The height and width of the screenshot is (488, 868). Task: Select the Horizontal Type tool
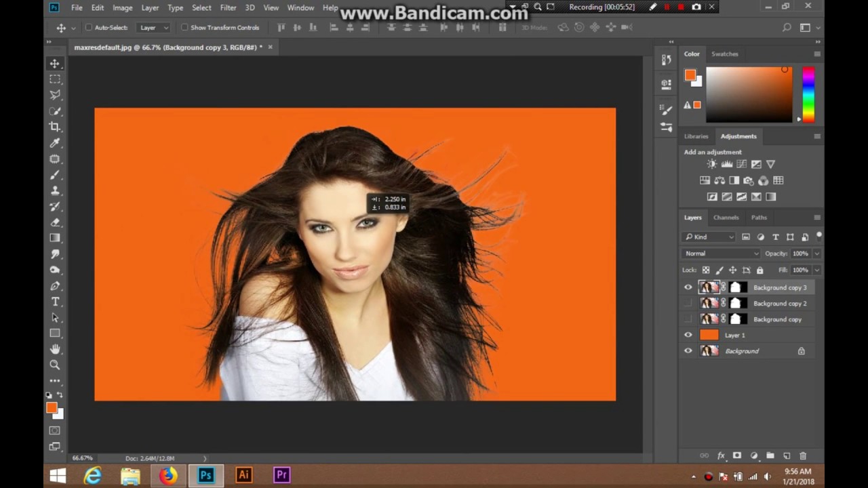[x=55, y=302]
